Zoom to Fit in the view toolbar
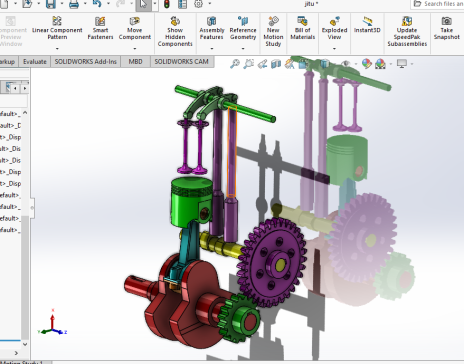464x364 pixels. pyautogui.click(x=235, y=63)
